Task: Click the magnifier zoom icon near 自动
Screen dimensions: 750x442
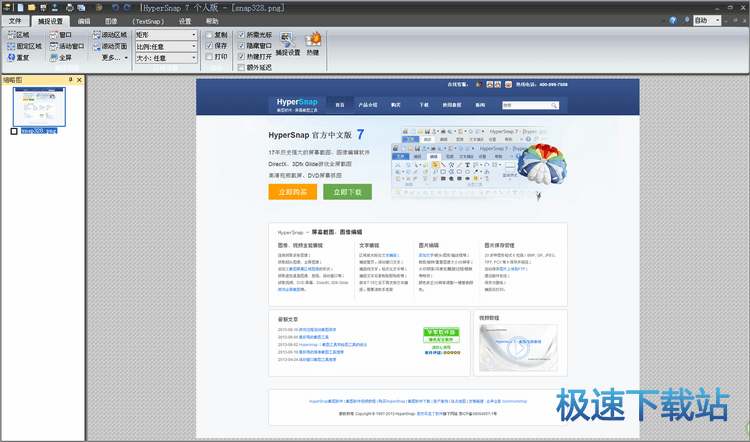Action: click(x=686, y=20)
